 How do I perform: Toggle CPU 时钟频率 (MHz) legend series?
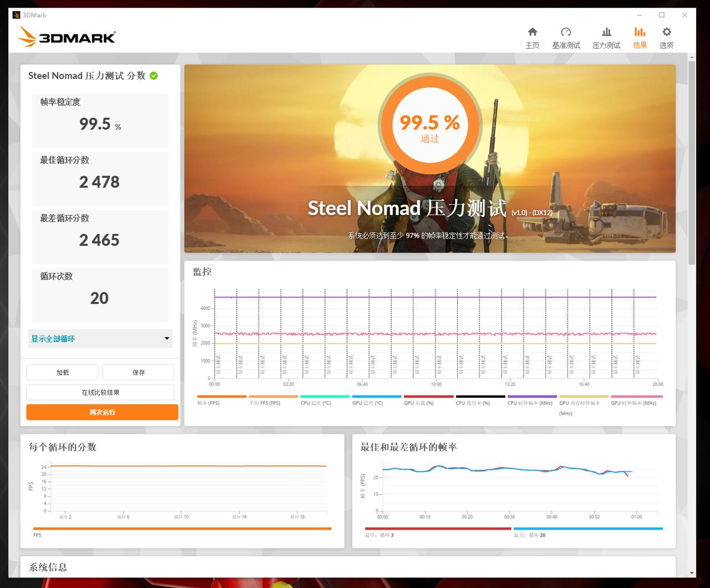click(x=532, y=401)
